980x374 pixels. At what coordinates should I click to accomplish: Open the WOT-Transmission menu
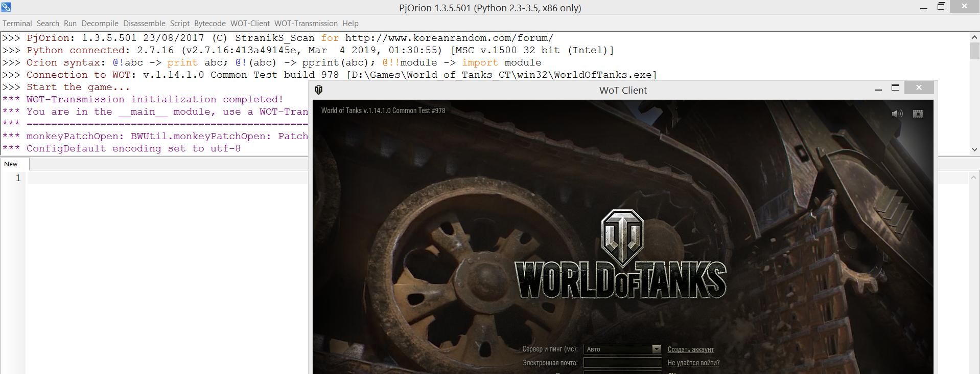pyautogui.click(x=306, y=24)
